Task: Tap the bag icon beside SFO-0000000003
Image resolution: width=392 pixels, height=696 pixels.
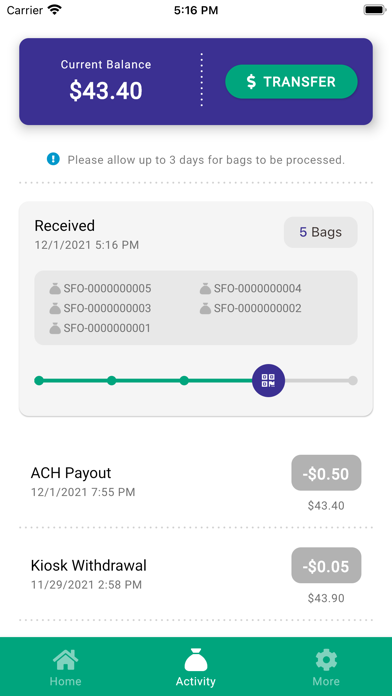Action: point(55,308)
